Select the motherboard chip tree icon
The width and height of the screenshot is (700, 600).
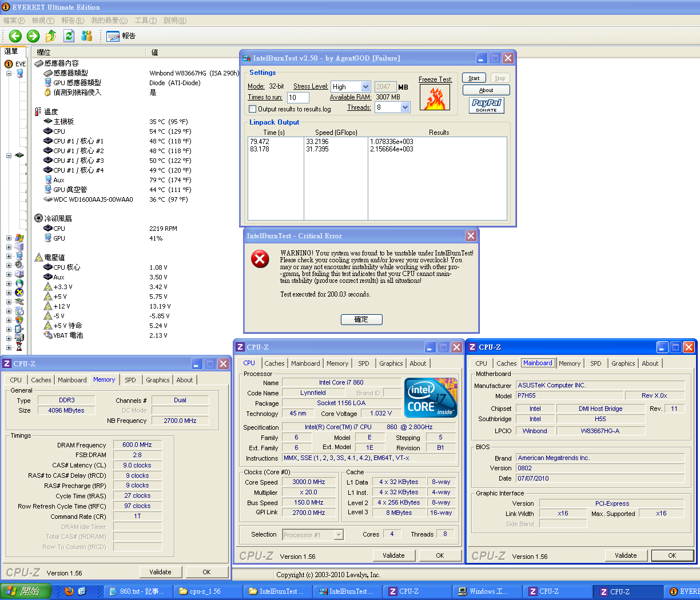(19, 155)
